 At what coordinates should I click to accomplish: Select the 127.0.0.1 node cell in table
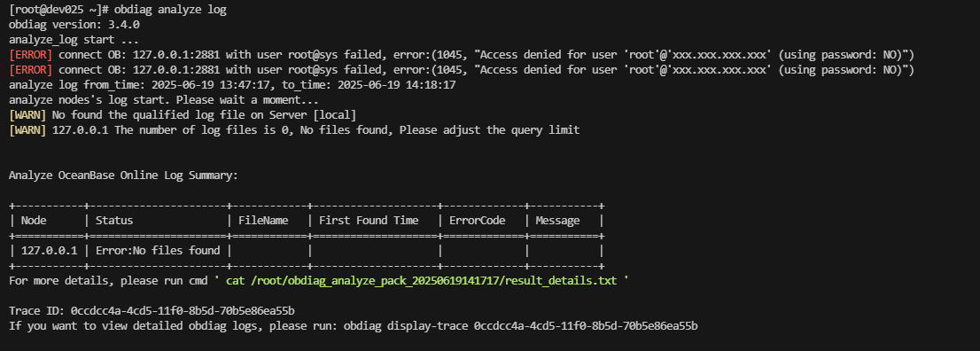click(50, 250)
